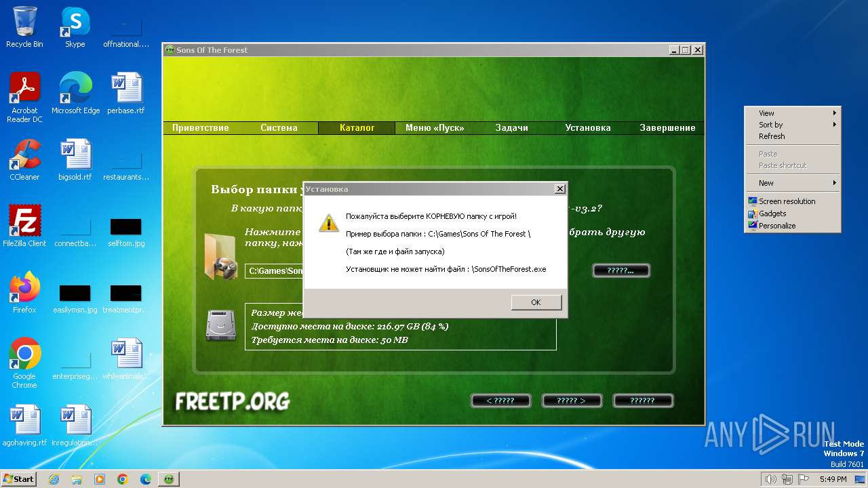Image resolution: width=868 pixels, height=488 pixels.
Task: Select the agohaving.rtf document icon
Action: click(24, 426)
